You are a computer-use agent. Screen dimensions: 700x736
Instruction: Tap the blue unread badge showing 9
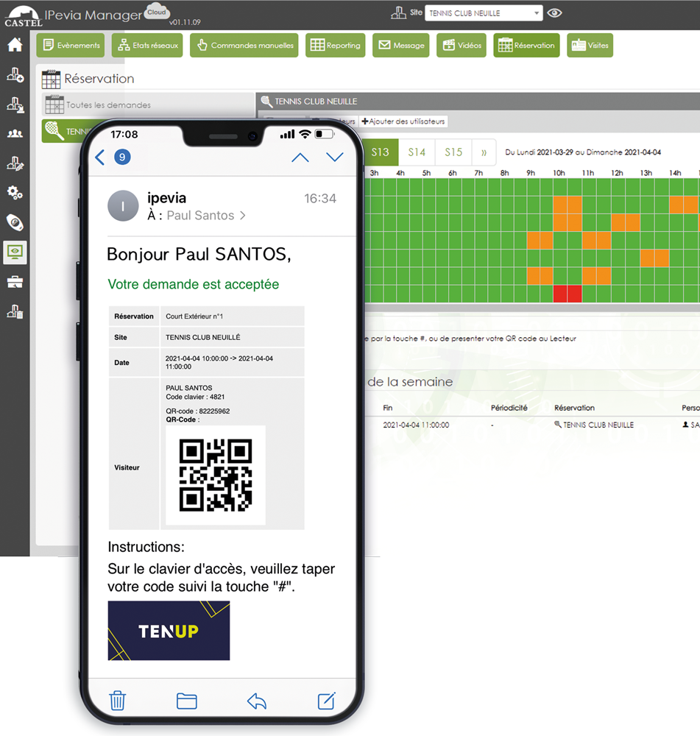coord(122,157)
